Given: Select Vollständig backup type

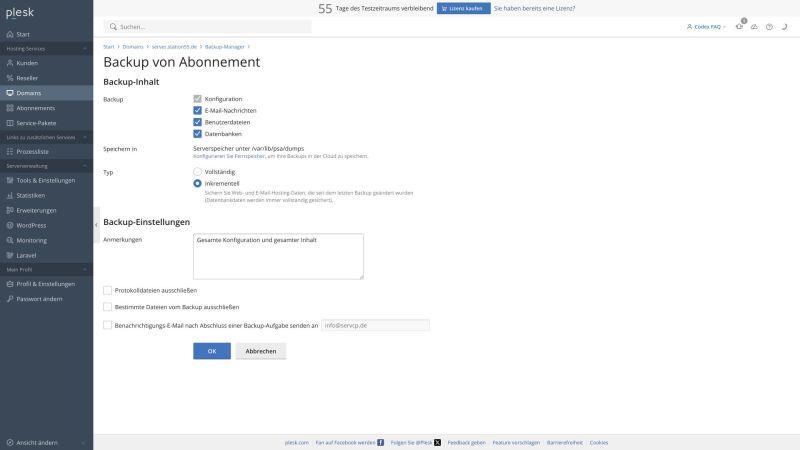Looking at the screenshot, I should click(x=197, y=171).
